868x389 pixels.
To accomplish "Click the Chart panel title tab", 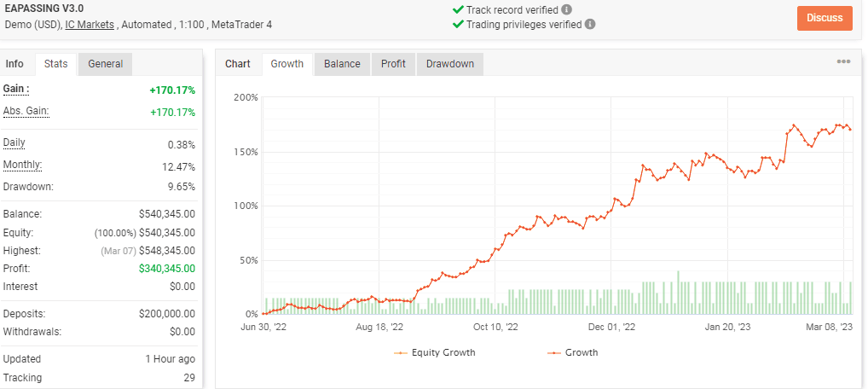I will point(238,64).
